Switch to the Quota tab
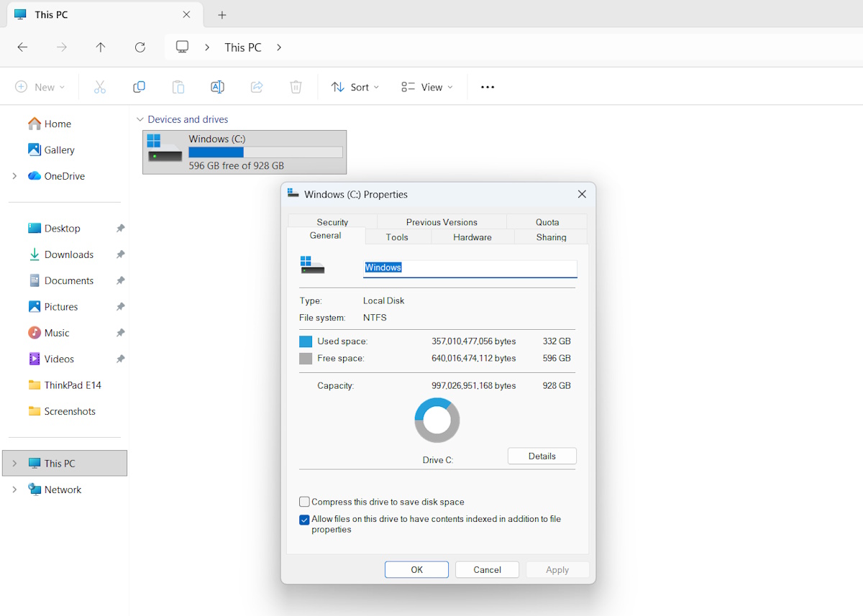 547,222
